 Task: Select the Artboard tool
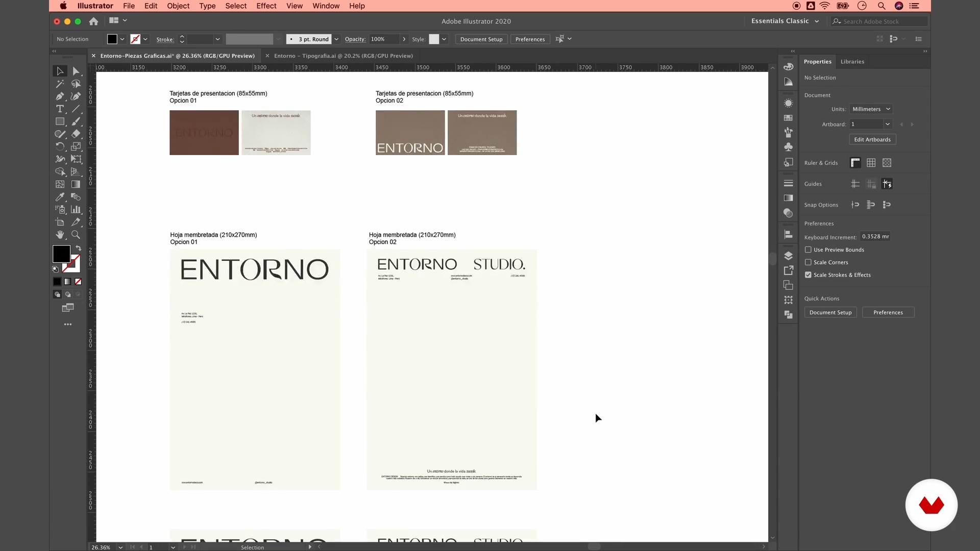coord(60,222)
